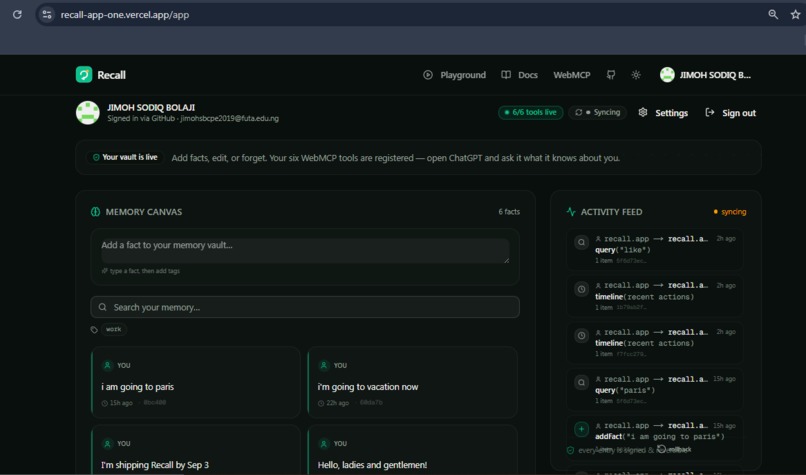
Task: Click the green Recall logo icon
Action: [x=84, y=75]
